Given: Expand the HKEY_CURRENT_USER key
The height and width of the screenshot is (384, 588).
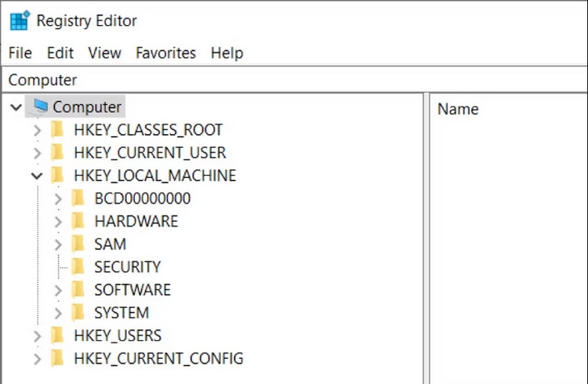Looking at the screenshot, I should 37,154.
